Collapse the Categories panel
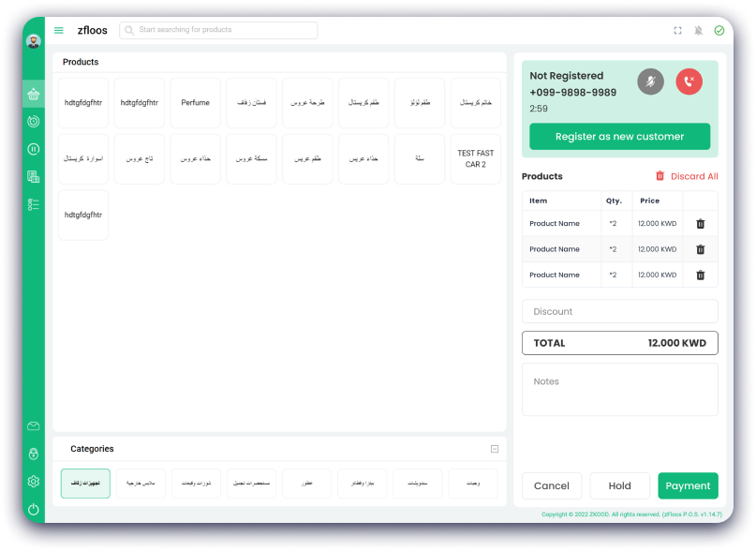 pos(494,449)
